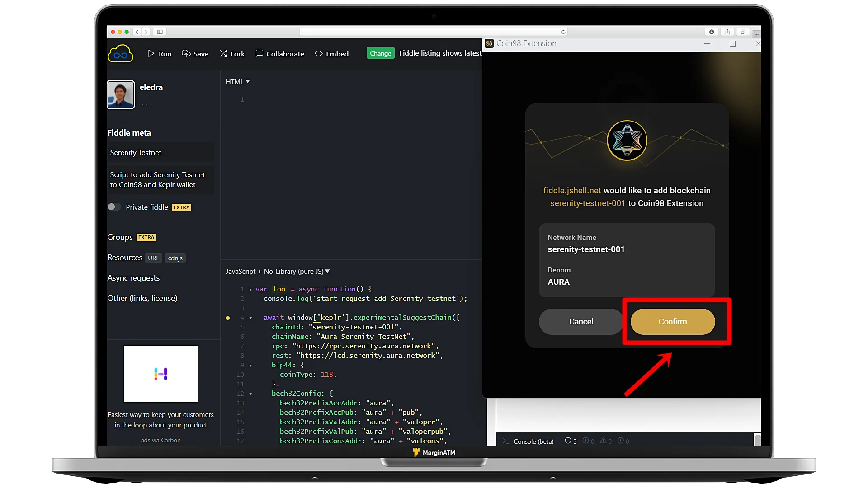Screen dimensions: 868x488
Task: Fork this fiddle
Action: click(x=232, y=54)
